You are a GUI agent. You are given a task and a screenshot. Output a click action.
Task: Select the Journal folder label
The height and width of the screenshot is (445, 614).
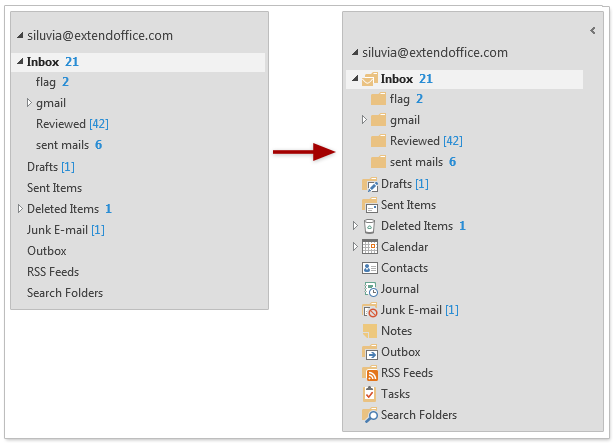400,289
